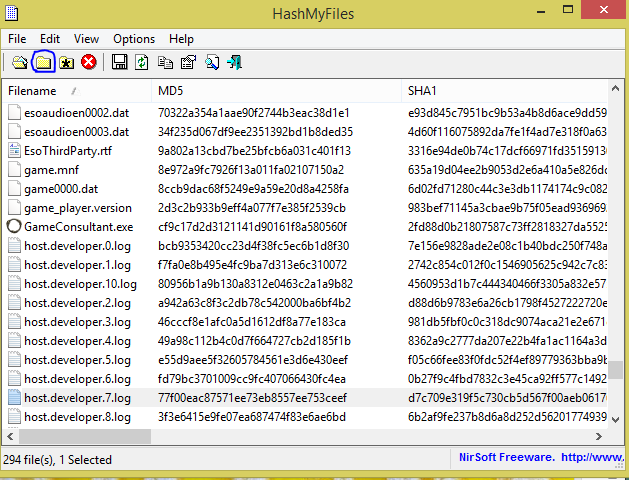Viewport: 629px width, 480px height.
Task: Select the host.developer.3.log filename
Action: [77, 322]
